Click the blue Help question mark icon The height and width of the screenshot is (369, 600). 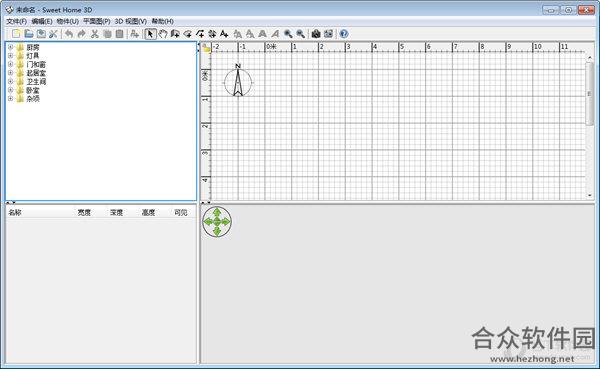[344, 34]
